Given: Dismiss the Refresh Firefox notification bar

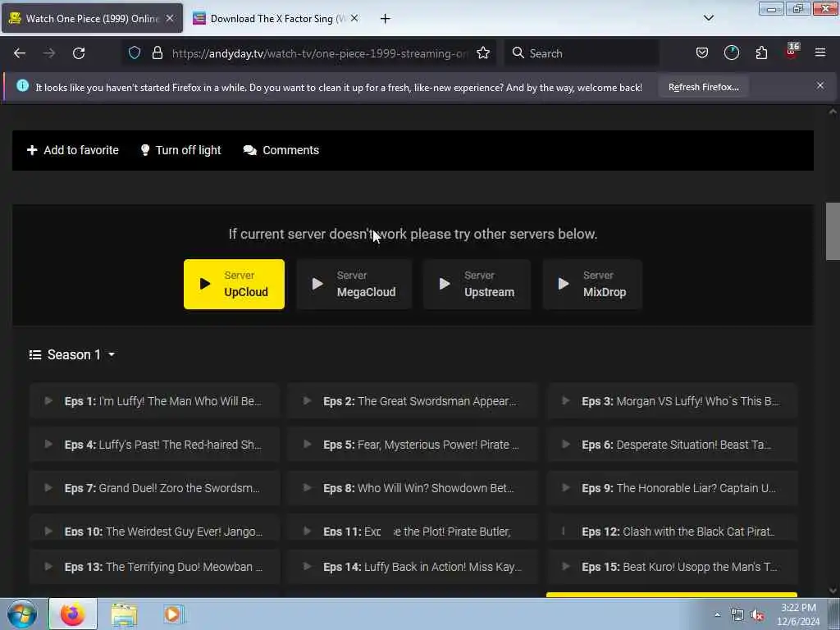Looking at the screenshot, I should pyautogui.click(x=820, y=85).
